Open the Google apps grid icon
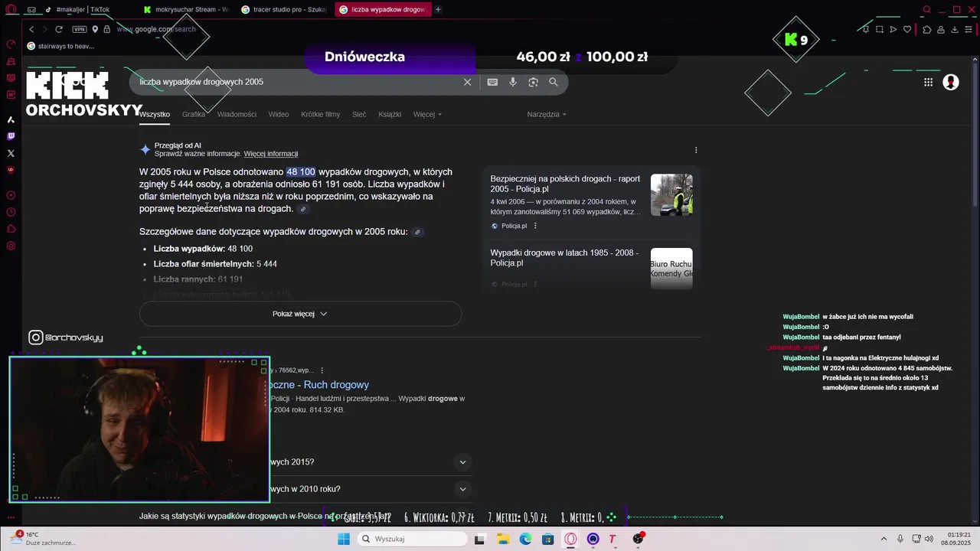Image resolution: width=980 pixels, height=551 pixels. click(928, 82)
